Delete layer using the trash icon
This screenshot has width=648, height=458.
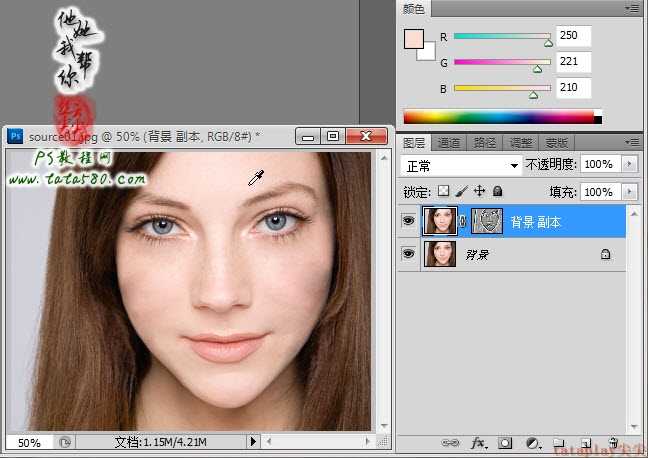click(x=614, y=443)
